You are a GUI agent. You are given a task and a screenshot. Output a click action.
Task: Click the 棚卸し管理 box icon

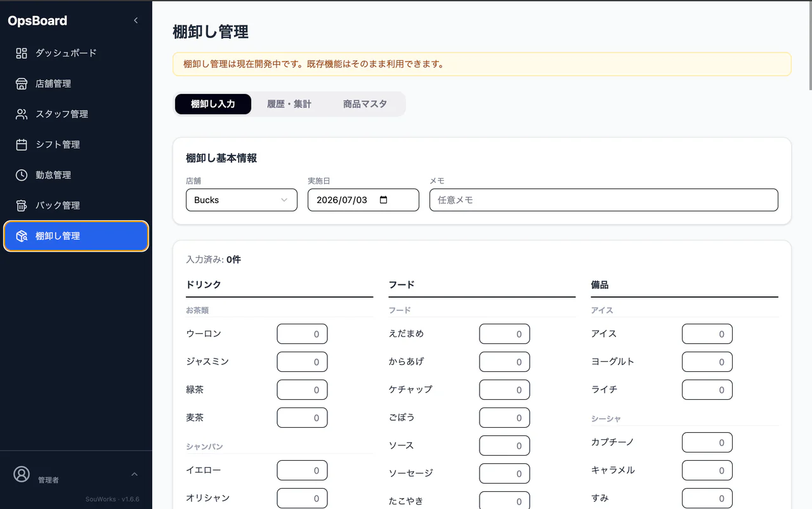[22, 236]
